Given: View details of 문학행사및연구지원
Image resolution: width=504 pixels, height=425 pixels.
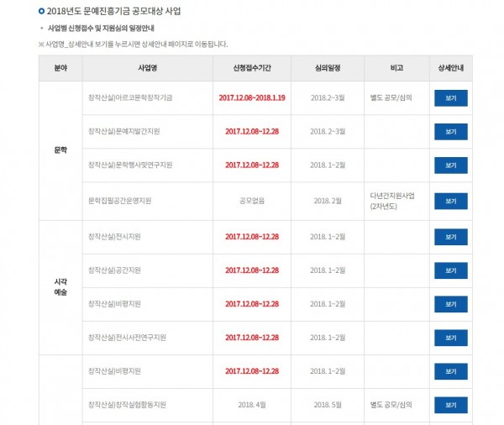Looking at the screenshot, I should [450, 165].
